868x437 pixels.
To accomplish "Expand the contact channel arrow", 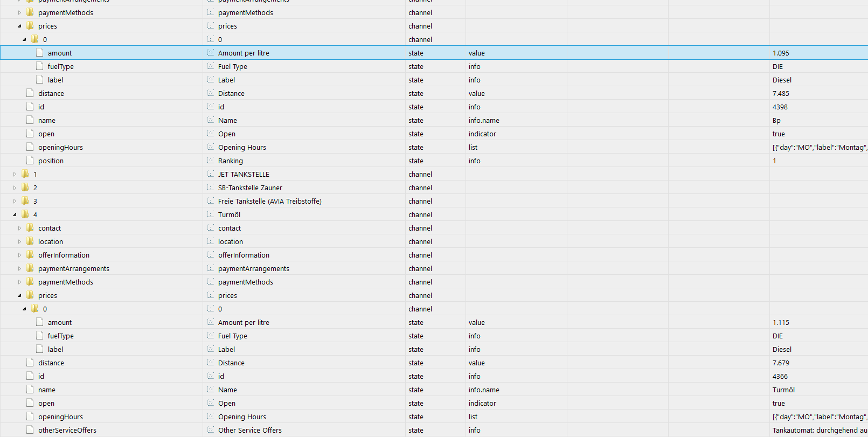I will point(19,228).
